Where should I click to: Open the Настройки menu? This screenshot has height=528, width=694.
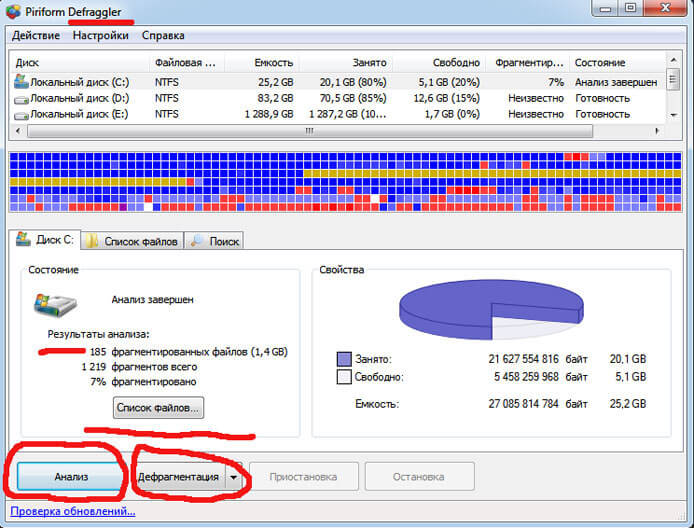click(100, 35)
